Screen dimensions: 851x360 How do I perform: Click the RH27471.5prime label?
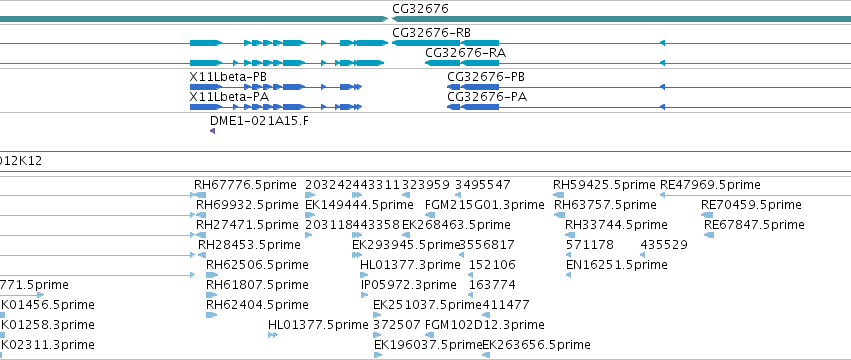247,225
